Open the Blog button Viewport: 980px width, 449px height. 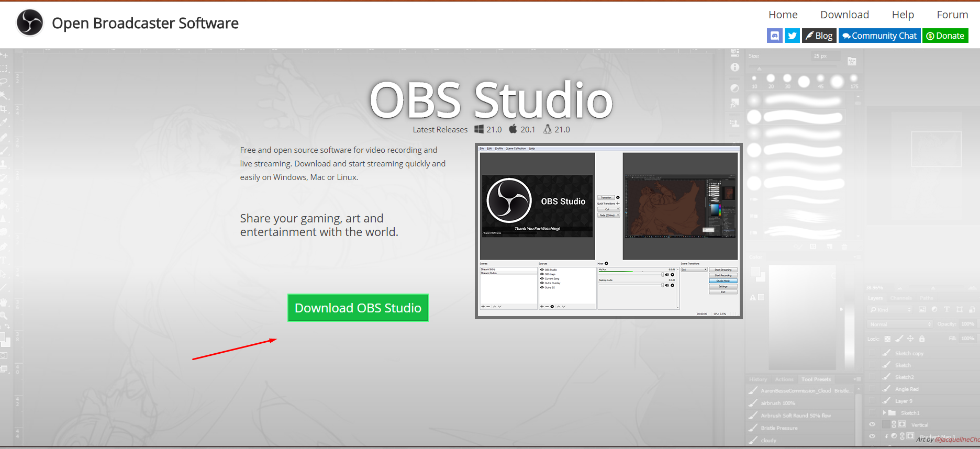point(819,36)
